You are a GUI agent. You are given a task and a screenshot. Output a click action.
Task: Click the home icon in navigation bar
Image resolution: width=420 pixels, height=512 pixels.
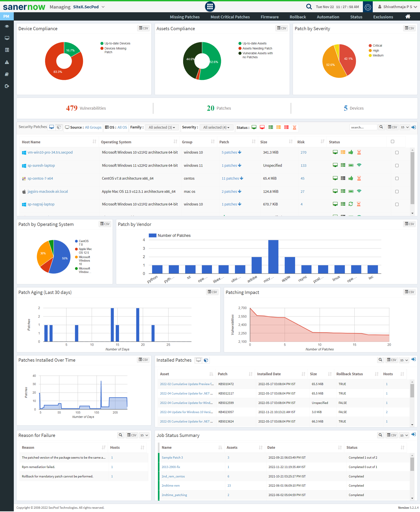click(408, 17)
